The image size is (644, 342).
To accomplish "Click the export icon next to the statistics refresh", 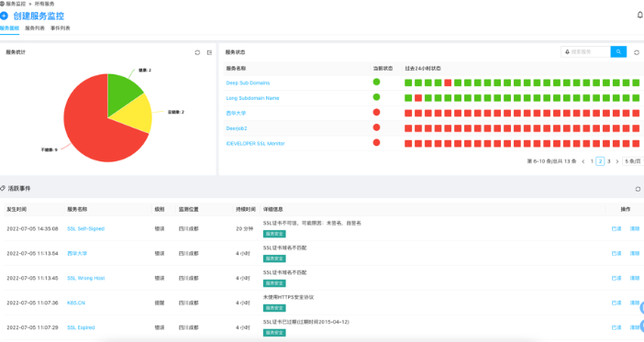I will pyautogui.click(x=209, y=52).
